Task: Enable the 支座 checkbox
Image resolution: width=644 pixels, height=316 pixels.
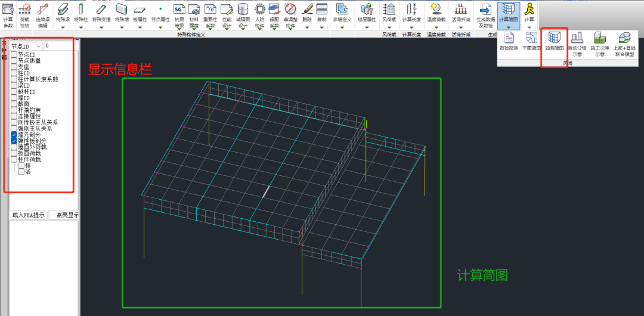Action: coord(14,67)
